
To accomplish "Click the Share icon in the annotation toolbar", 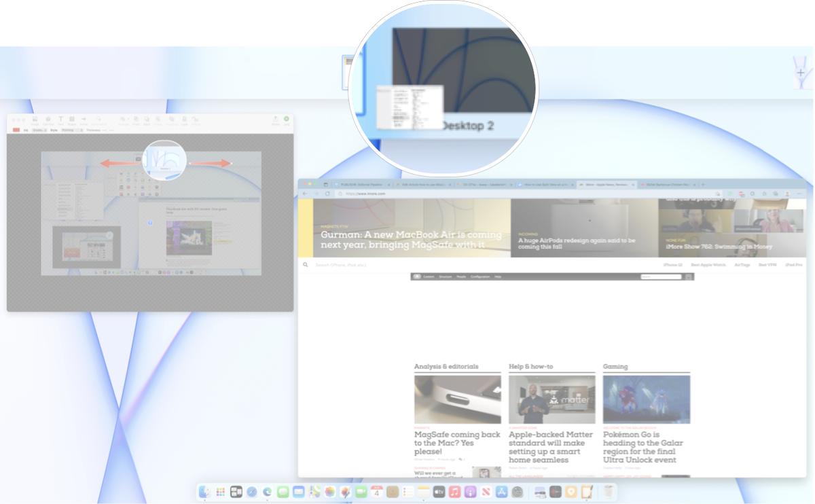I will pos(276,120).
